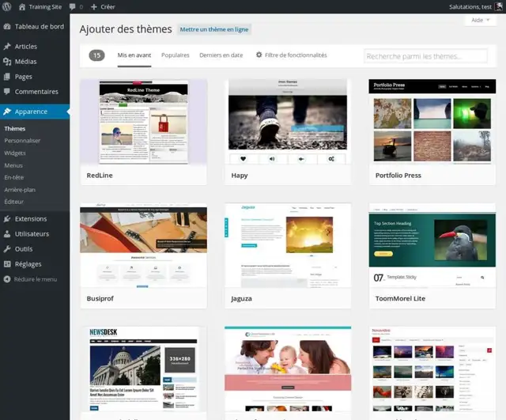Select the family-with-baby theme thumbnail
This screenshot has width=506, height=420.
click(288, 369)
